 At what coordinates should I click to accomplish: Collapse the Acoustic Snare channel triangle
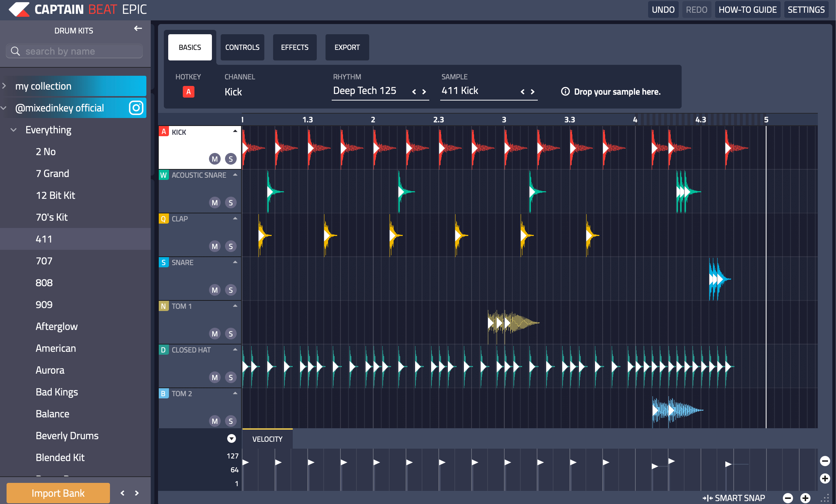pyautogui.click(x=235, y=174)
